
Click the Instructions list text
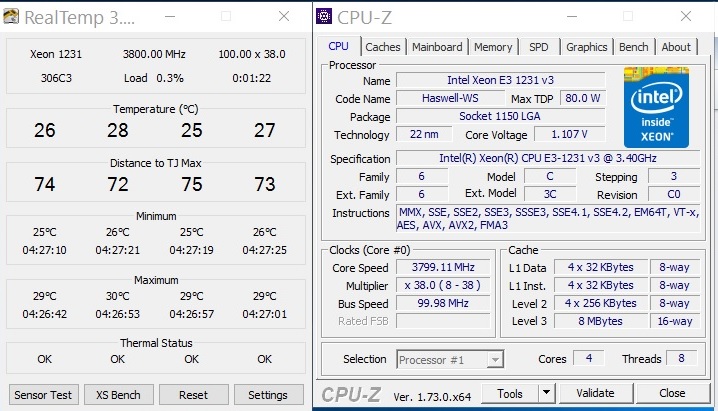click(548, 218)
